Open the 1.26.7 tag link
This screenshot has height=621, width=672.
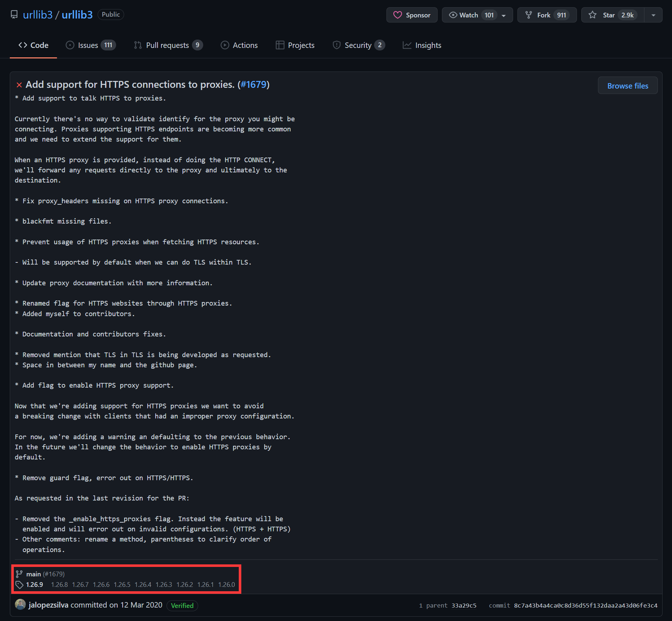pyautogui.click(x=80, y=585)
